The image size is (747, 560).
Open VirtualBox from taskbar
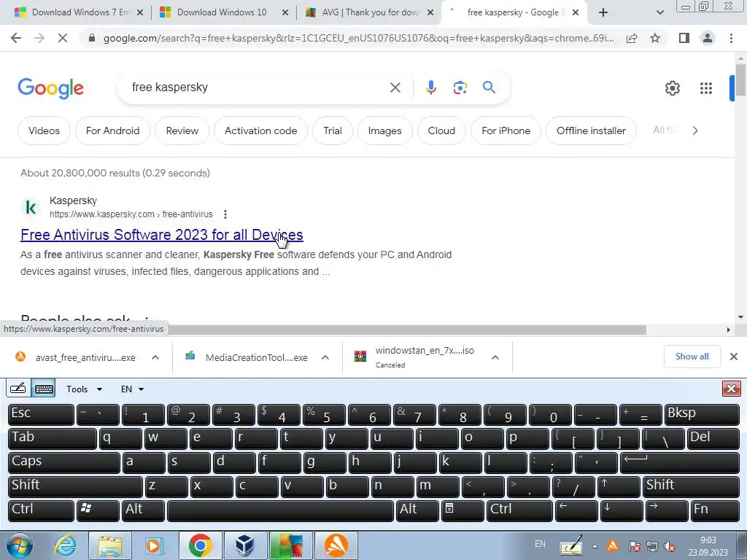[x=244, y=545]
